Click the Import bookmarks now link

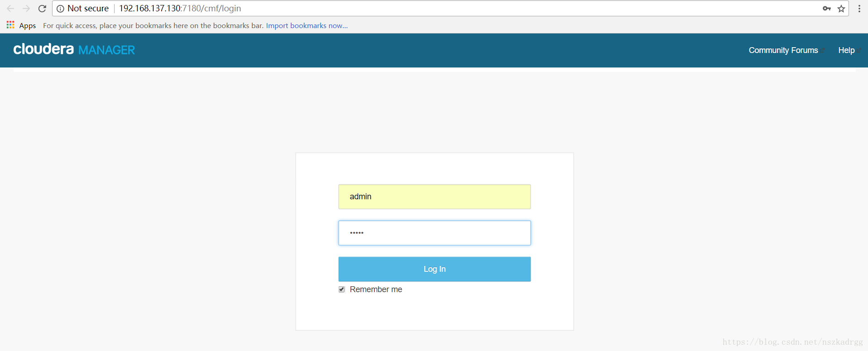point(307,25)
